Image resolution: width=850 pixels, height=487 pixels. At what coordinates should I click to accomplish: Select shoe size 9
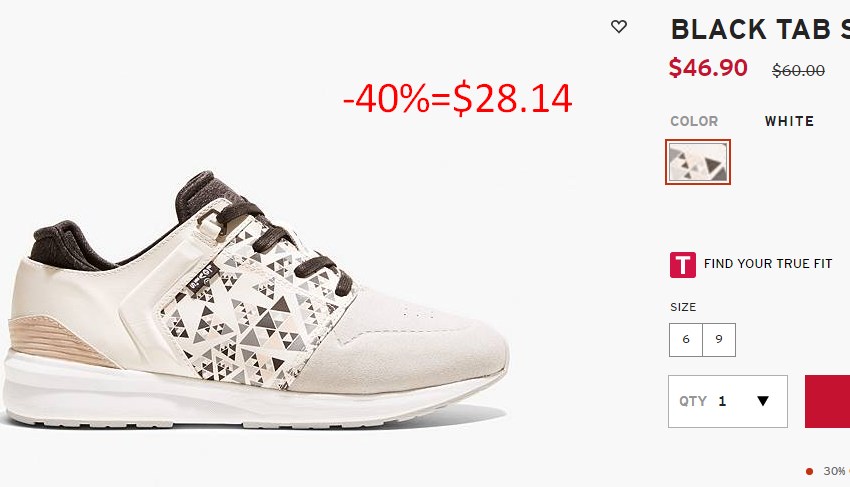(719, 339)
